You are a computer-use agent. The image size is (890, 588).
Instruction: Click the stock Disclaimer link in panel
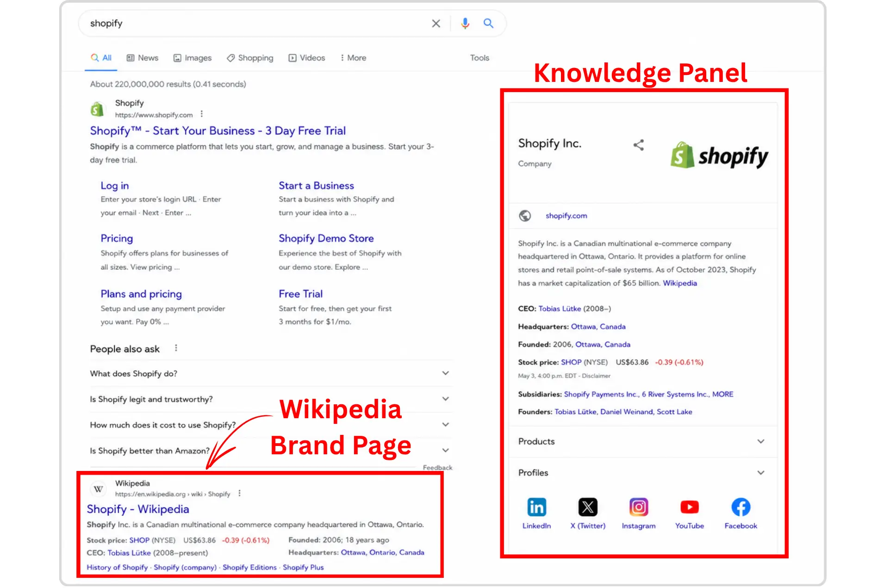coord(596,376)
